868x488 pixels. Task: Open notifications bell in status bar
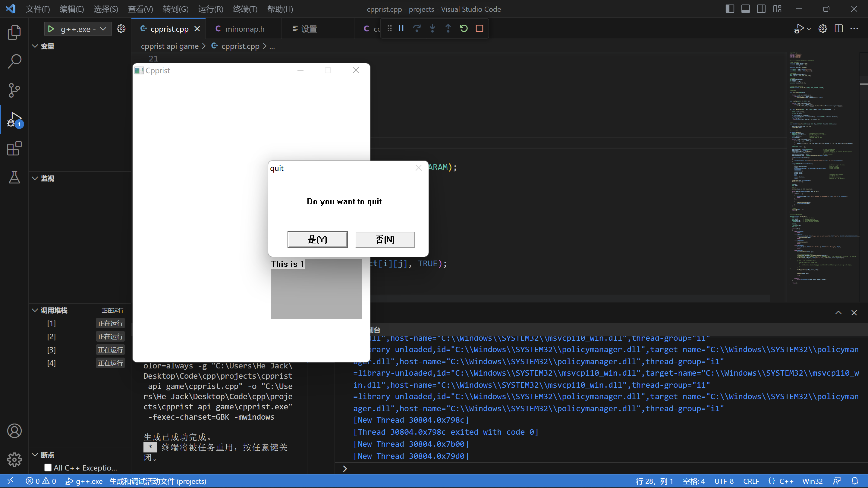coord(854,481)
